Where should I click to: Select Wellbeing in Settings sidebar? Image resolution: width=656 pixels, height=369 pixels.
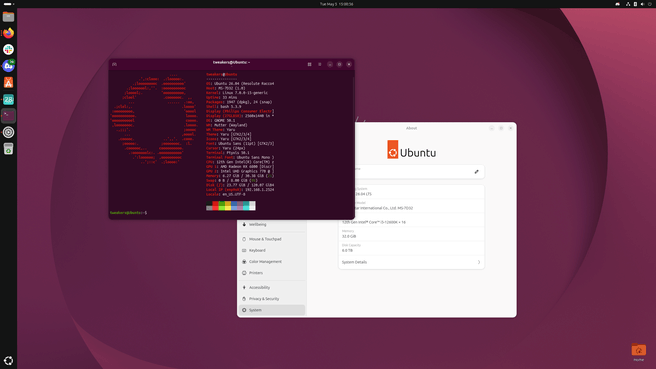[x=272, y=224]
